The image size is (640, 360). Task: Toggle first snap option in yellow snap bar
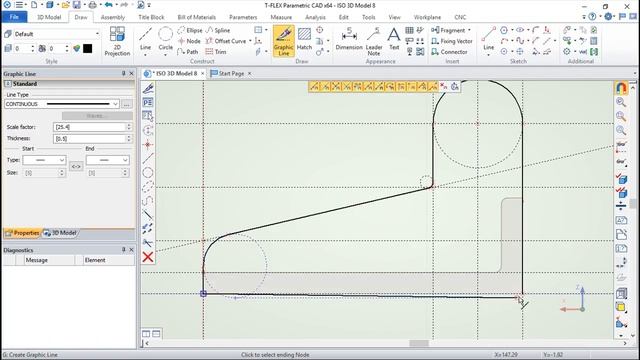(314, 87)
